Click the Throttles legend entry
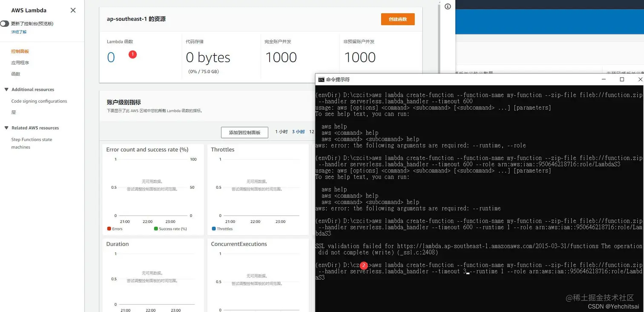 [222, 229]
